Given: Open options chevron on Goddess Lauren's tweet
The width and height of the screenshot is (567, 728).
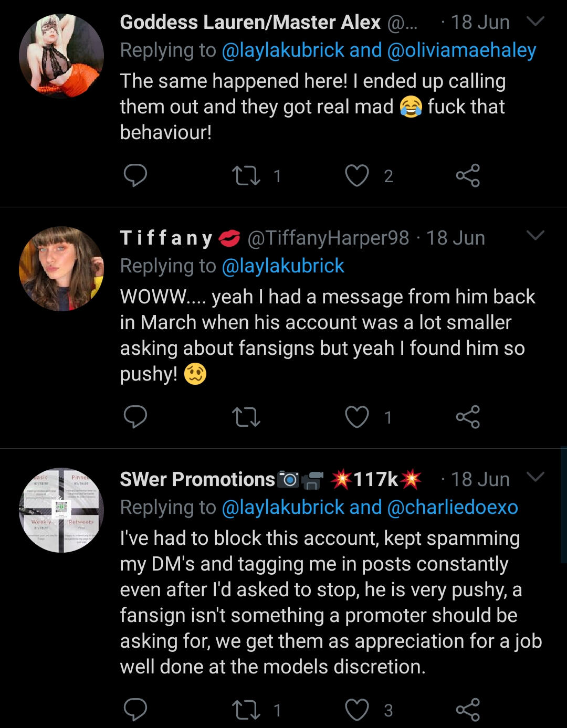Looking at the screenshot, I should click(535, 22).
